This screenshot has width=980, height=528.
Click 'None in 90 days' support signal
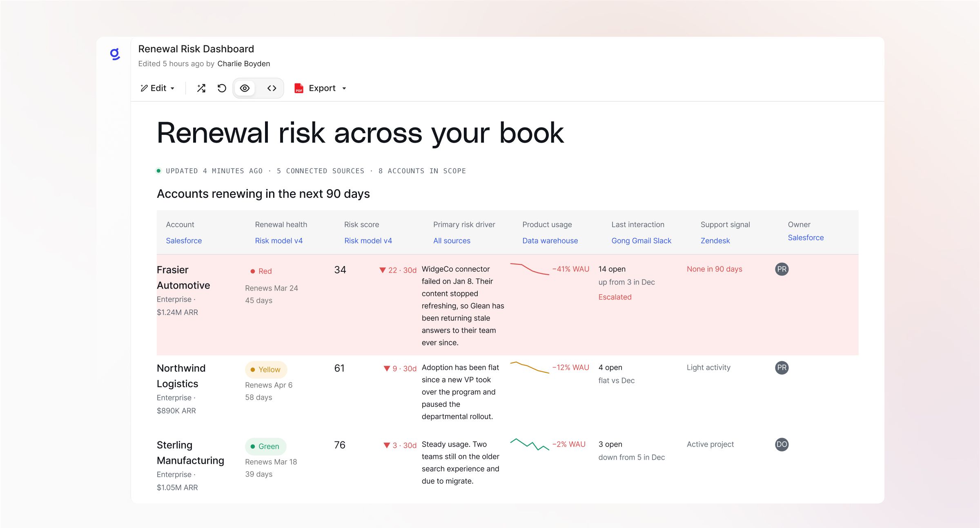(715, 269)
